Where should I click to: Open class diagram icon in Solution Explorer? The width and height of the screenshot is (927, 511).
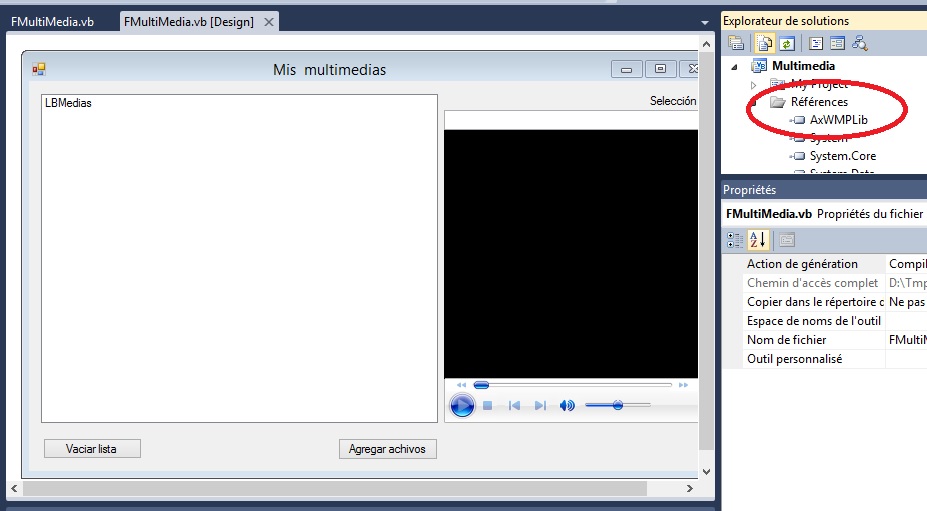click(860, 43)
